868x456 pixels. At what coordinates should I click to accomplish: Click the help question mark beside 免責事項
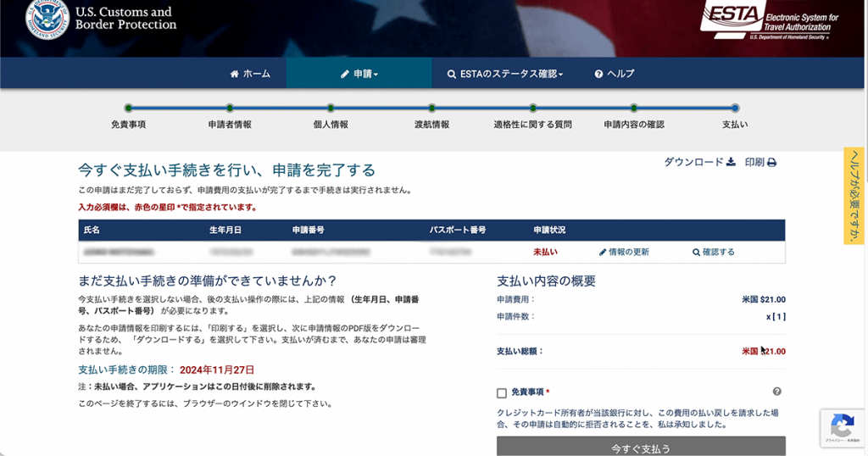776,392
